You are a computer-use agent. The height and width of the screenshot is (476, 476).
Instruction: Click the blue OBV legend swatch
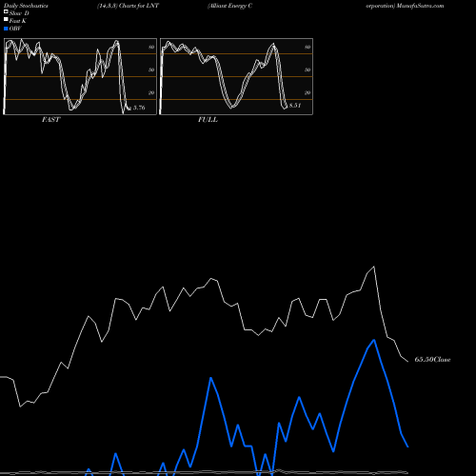pos(6,29)
